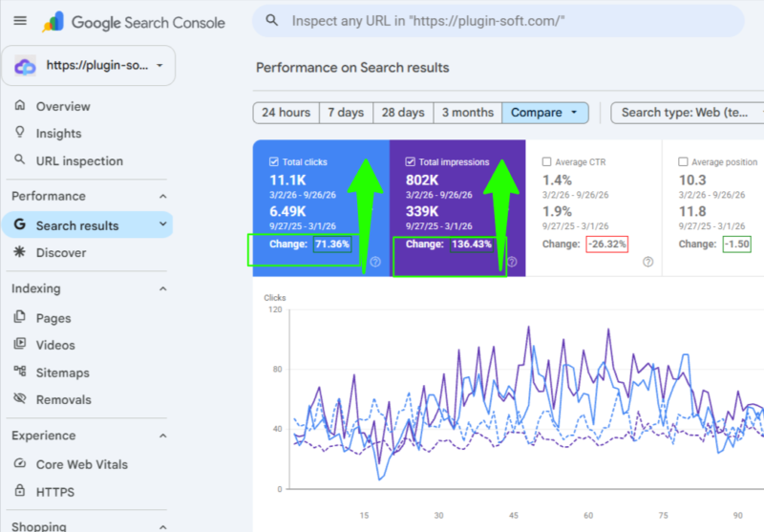The width and height of the screenshot is (764, 532).
Task: Open help icon on Average CTR card
Action: [648, 262]
